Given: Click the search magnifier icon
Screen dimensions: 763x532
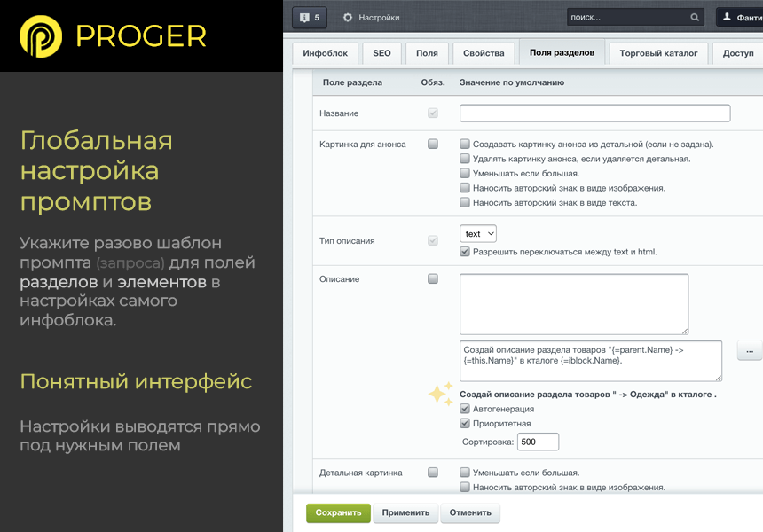Looking at the screenshot, I should (695, 16).
